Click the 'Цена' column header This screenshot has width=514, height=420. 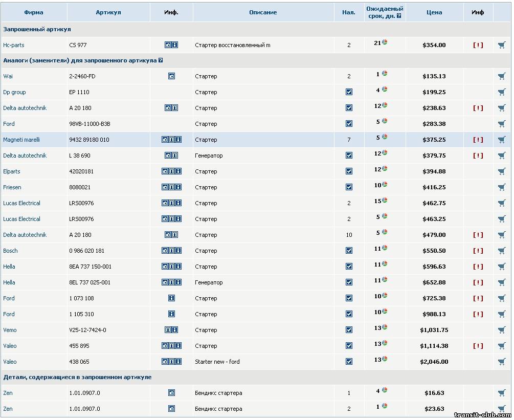click(434, 12)
